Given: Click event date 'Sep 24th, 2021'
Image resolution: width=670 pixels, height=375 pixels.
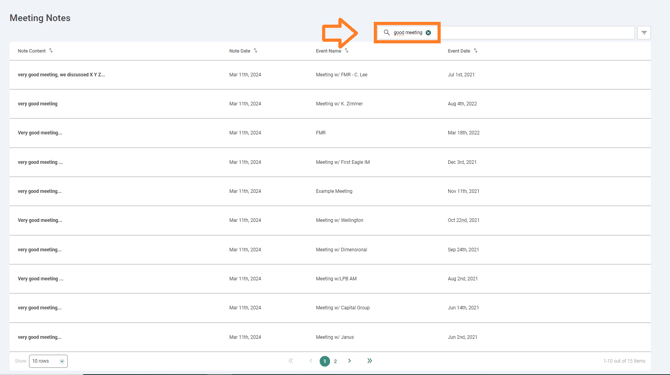Looking at the screenshot, I should click(x=463, y=250).
